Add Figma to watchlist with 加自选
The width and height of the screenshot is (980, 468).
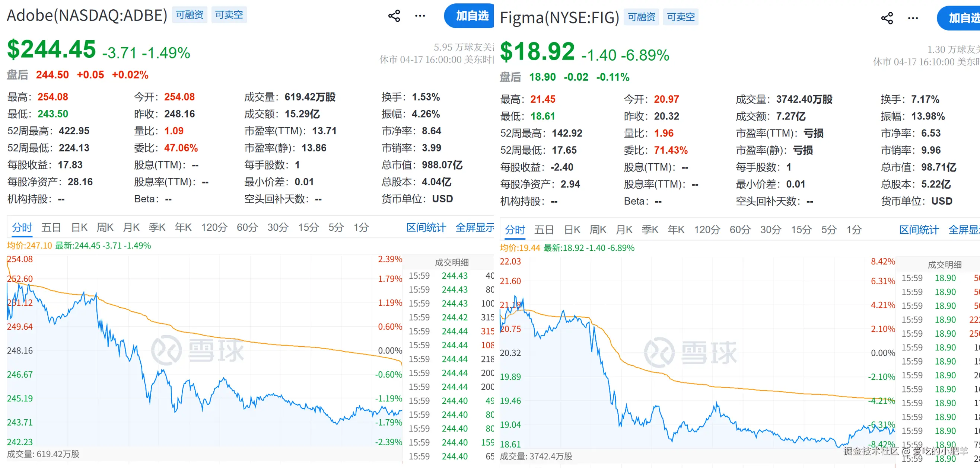coord(961,18)
